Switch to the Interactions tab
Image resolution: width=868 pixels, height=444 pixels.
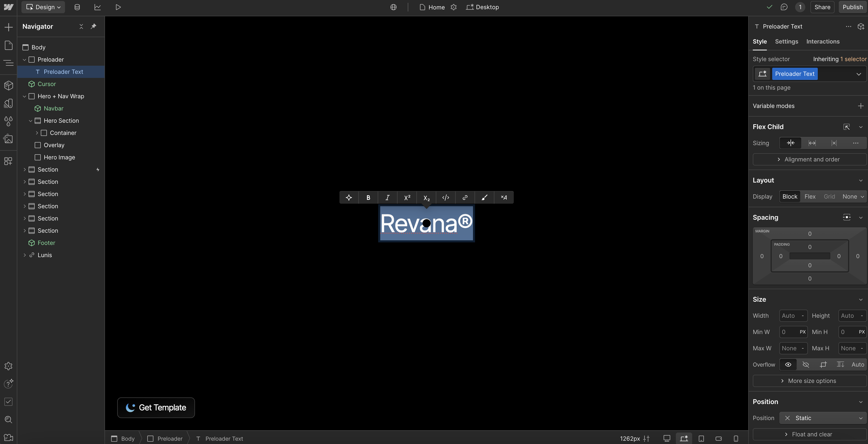(823, 42)
